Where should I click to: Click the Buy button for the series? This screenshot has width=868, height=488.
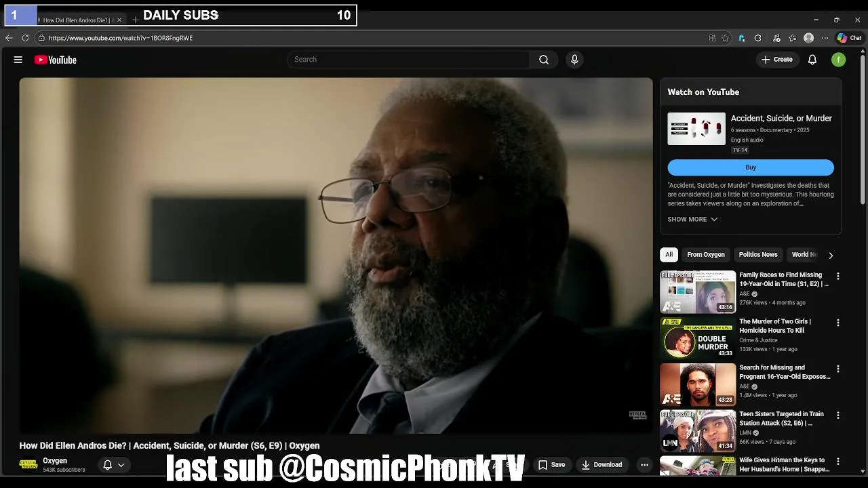[x=751, y=167]
